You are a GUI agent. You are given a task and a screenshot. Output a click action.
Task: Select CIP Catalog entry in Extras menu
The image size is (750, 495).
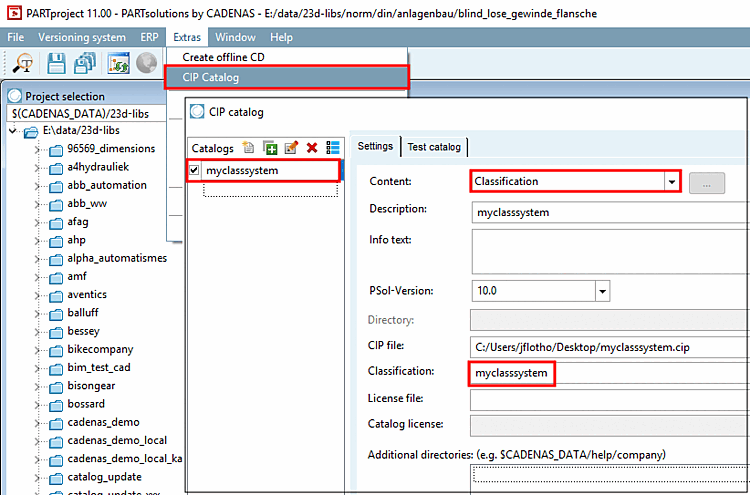tap(287, 77)
